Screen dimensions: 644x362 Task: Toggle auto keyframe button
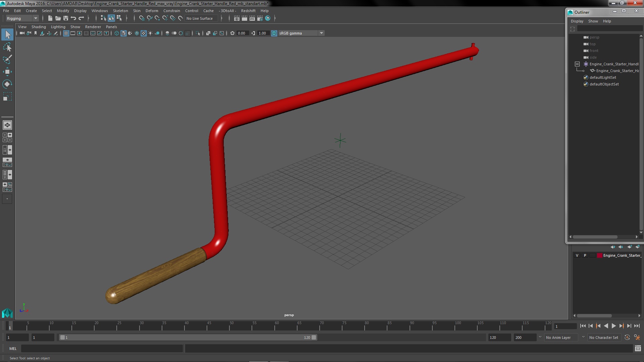click(x=627, y=338)
